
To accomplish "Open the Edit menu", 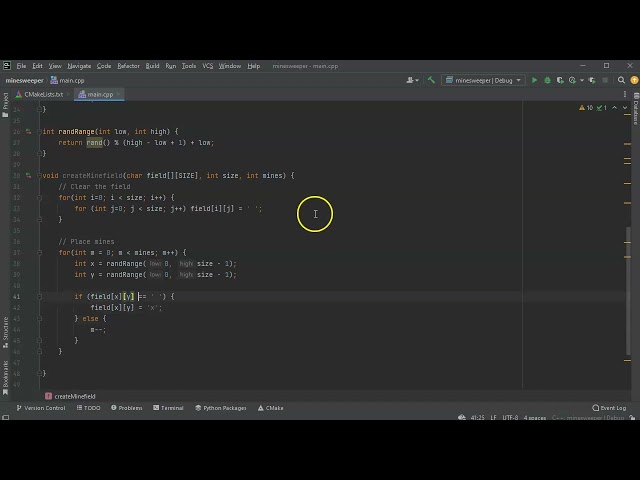I will point(37,66).
